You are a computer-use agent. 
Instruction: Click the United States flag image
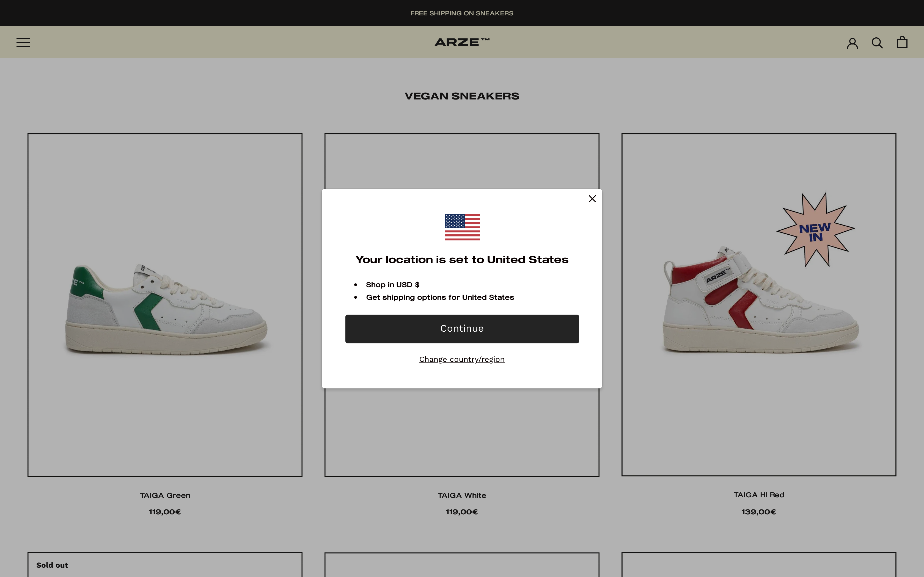point(462,227)
